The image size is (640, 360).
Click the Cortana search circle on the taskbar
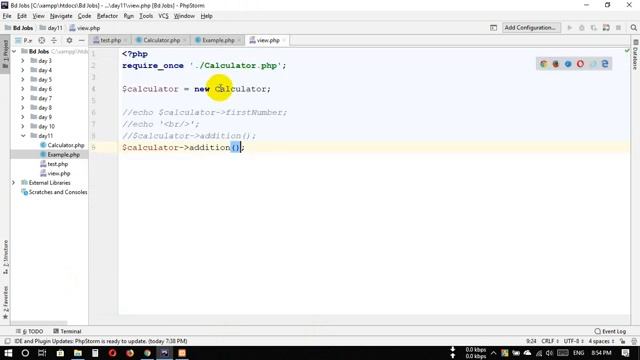point(25,353)
